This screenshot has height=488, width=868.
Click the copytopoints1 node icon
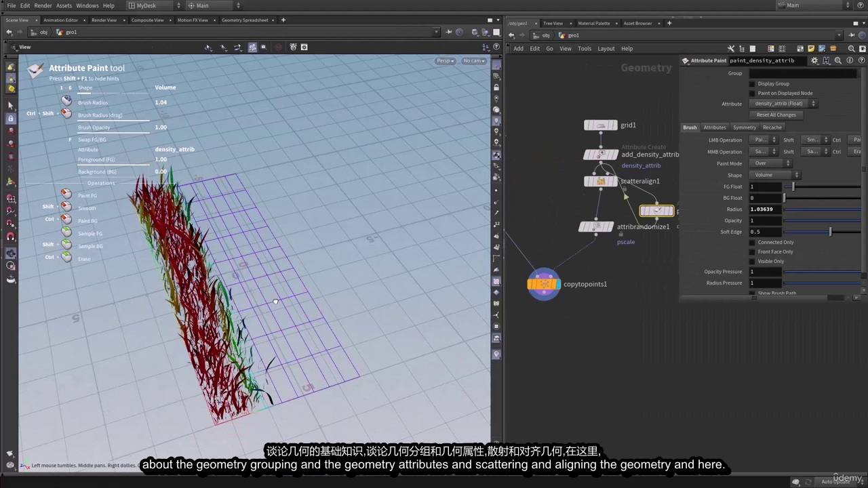click(x=544, y=284)
